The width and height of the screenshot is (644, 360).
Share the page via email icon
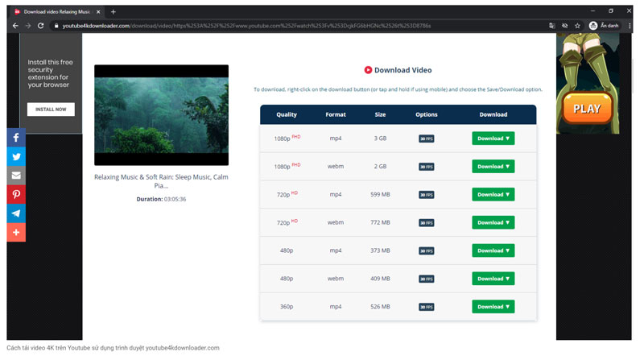16,176
